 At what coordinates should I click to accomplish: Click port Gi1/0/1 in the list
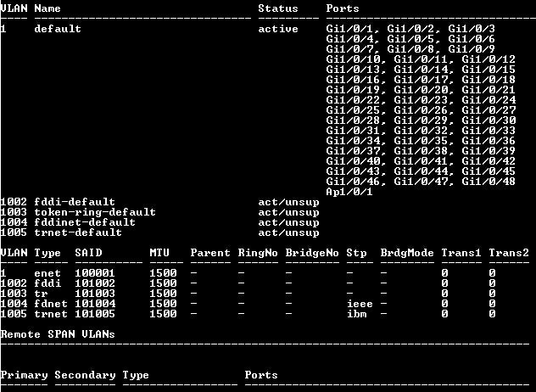tap(349, 28)
